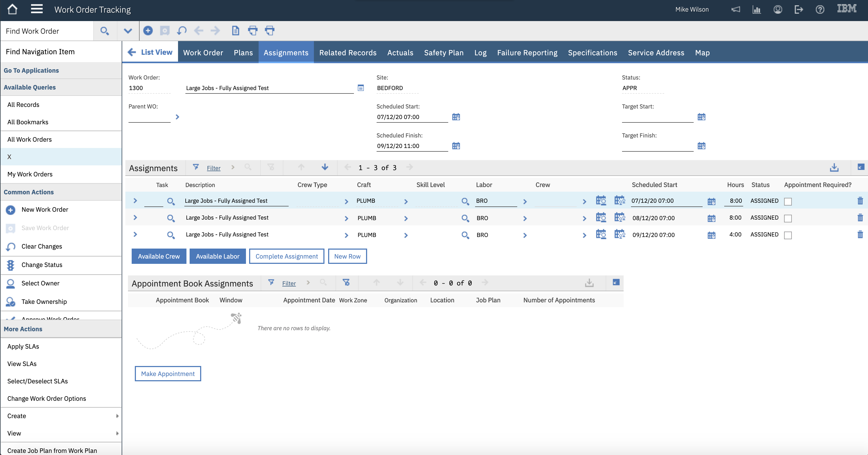Download the Assignments table data

pos(834,167)
